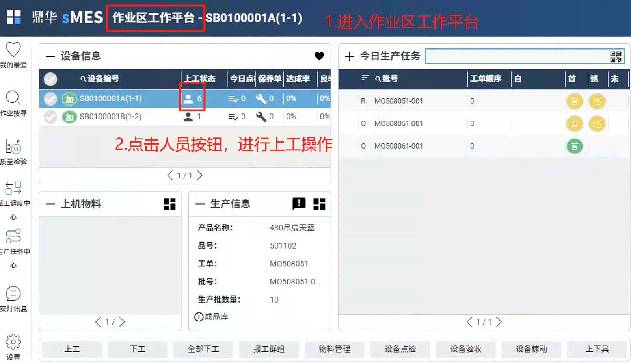Click the 报工群组 button

[x=269, y=349]
